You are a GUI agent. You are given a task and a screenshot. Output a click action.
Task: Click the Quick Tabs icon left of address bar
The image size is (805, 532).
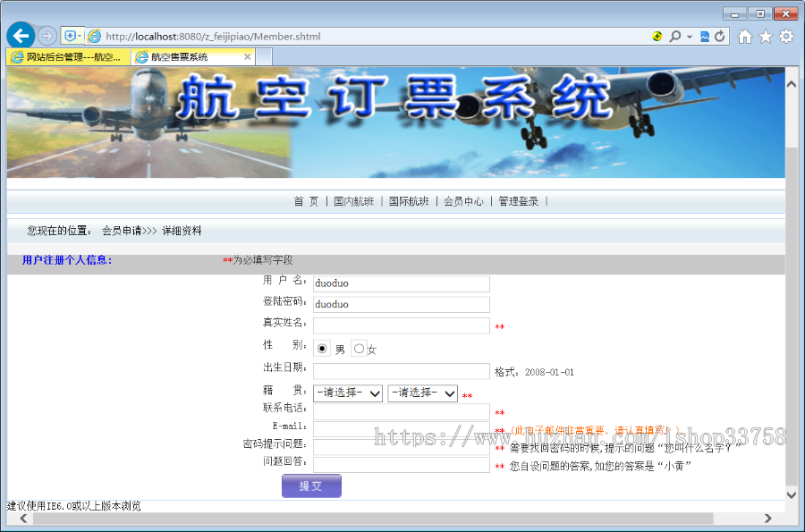pos(70,36)
